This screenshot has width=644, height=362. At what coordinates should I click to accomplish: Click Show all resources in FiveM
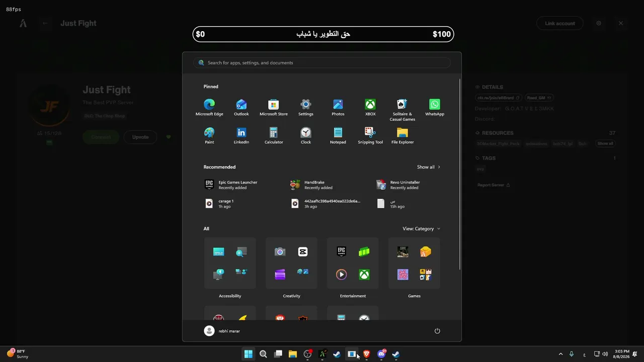coord(605,144)
